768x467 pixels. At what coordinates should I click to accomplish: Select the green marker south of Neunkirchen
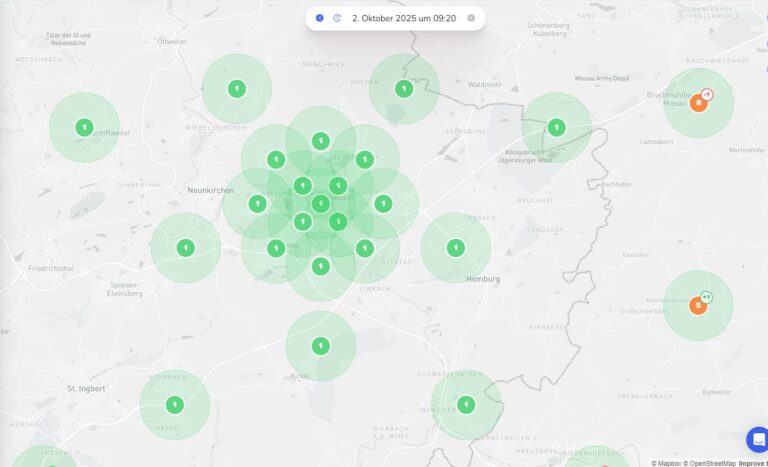click(x=186, y=248)
